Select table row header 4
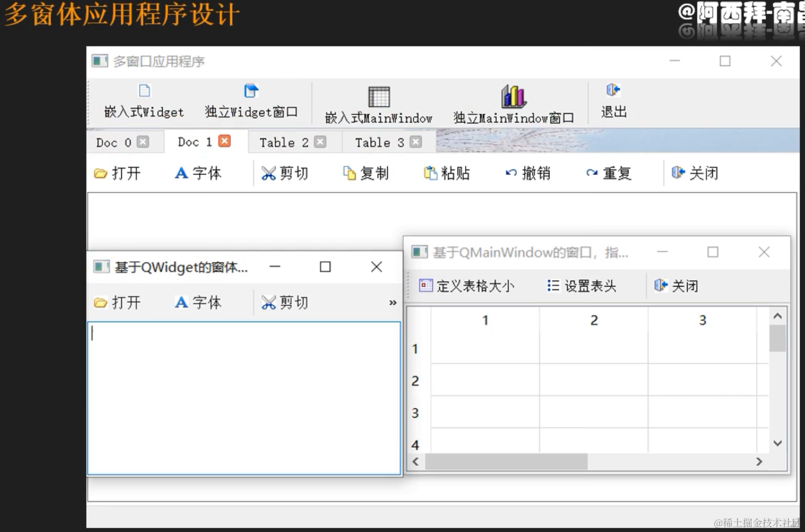Image resolution: width=805 pixels, height=532 pixels. tap(418, 442)
